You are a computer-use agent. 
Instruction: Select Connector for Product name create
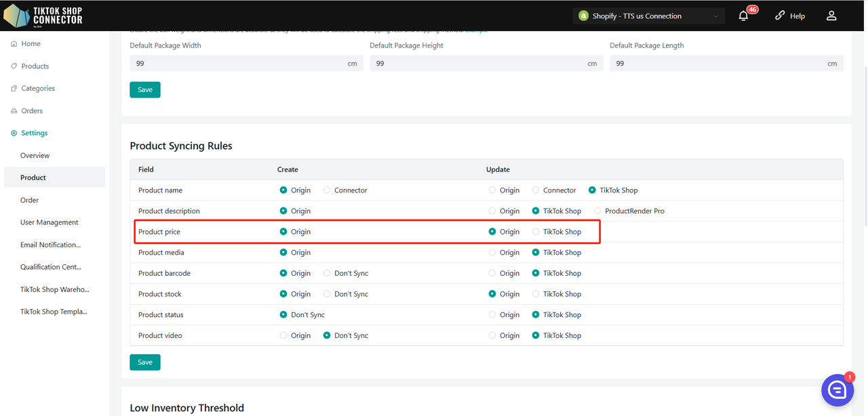coord(327,190)
